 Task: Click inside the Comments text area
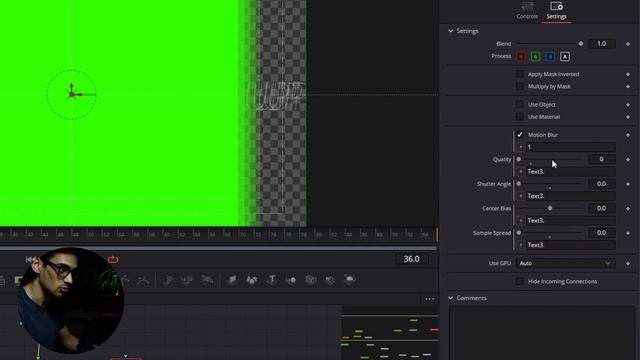click(542, 333)
